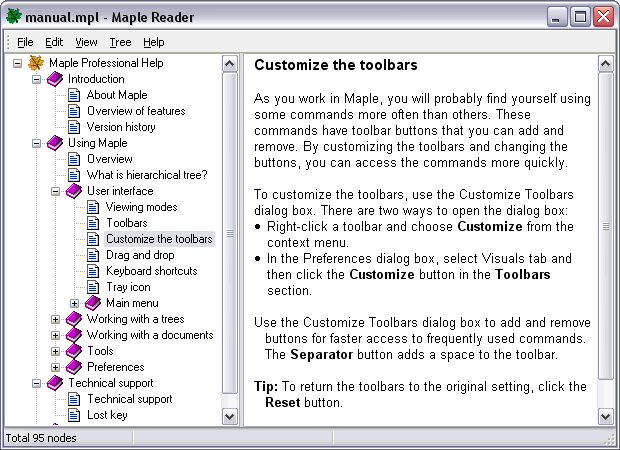Click the Keyboard shortcuts page icon
This screenshot has width=620, height=450.
[93, 271]
